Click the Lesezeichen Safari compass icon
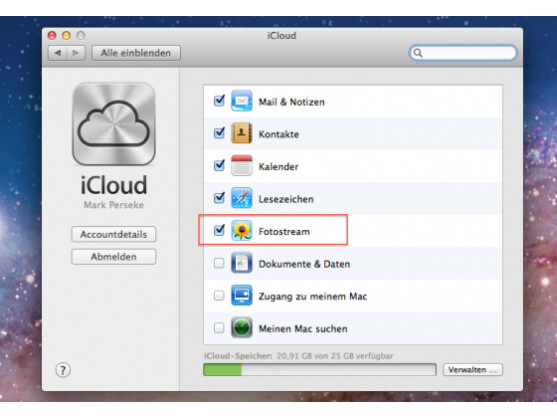This screenshot has height=418, width=557. coord(242,198)
